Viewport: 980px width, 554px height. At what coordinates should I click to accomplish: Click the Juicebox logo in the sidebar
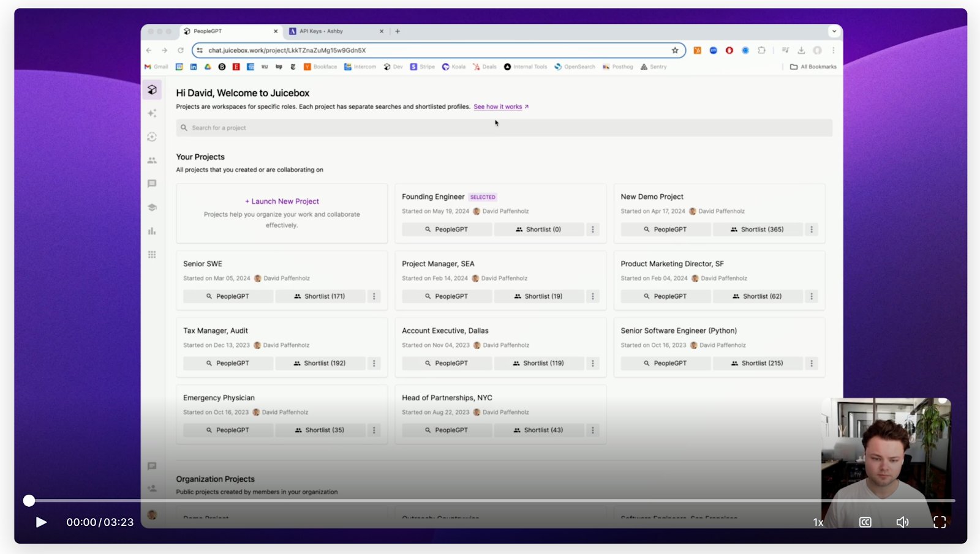[152, 90]
